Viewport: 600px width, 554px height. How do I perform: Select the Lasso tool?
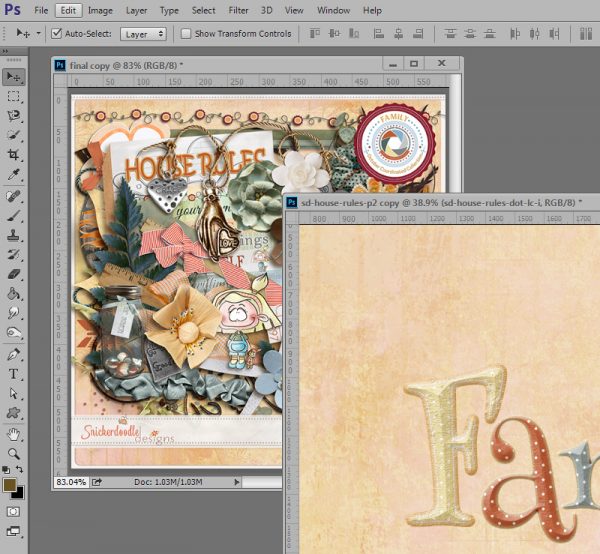pyautogui.click(x=14, y=116)
